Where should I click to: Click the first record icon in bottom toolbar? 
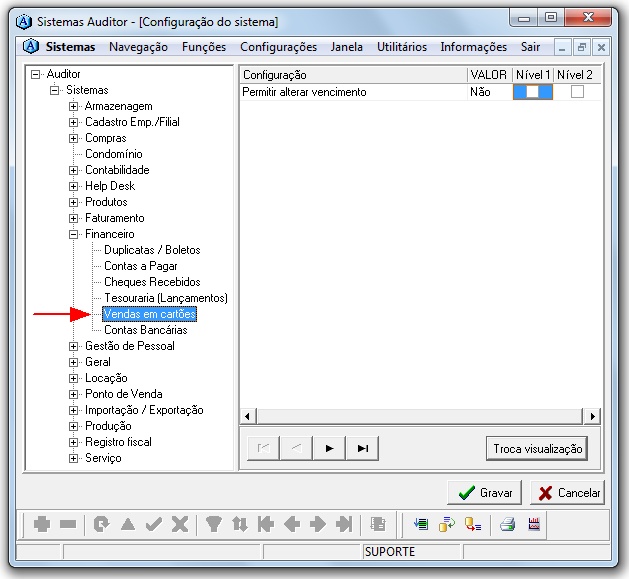(x=266, y=524)
